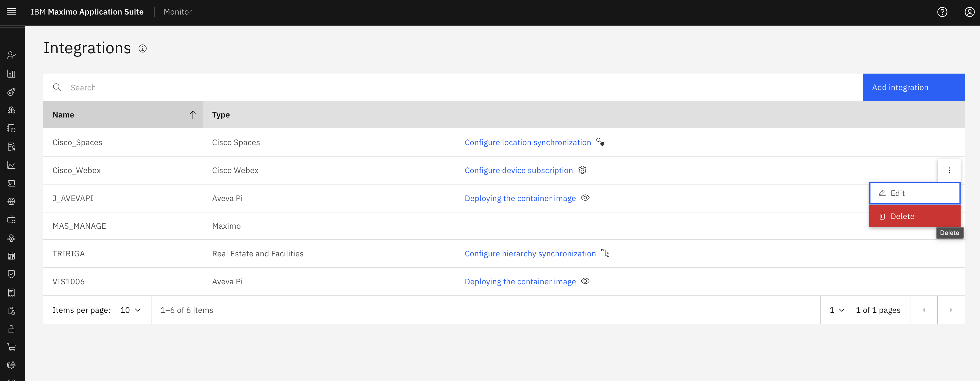Click the flow diamond sidebar icon
The image size is (980, 381).
(x=11, y=238)
